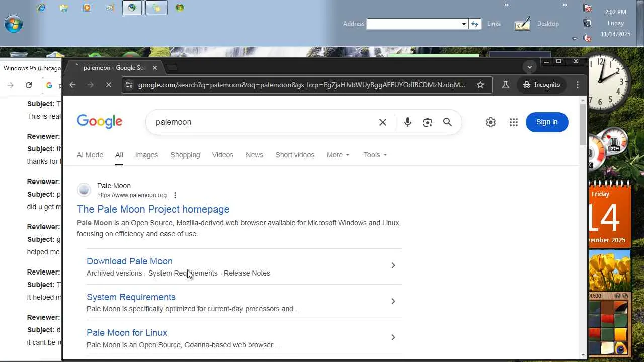644x362 pixels.
Task: Expand the Links toolbar chevron
Action: tap(507, 5)
